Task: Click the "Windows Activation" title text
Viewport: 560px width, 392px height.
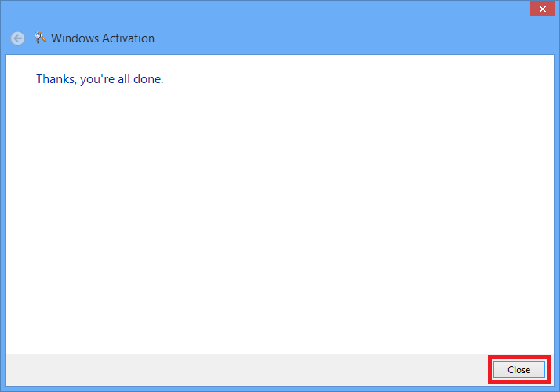Action: [103, 38]
